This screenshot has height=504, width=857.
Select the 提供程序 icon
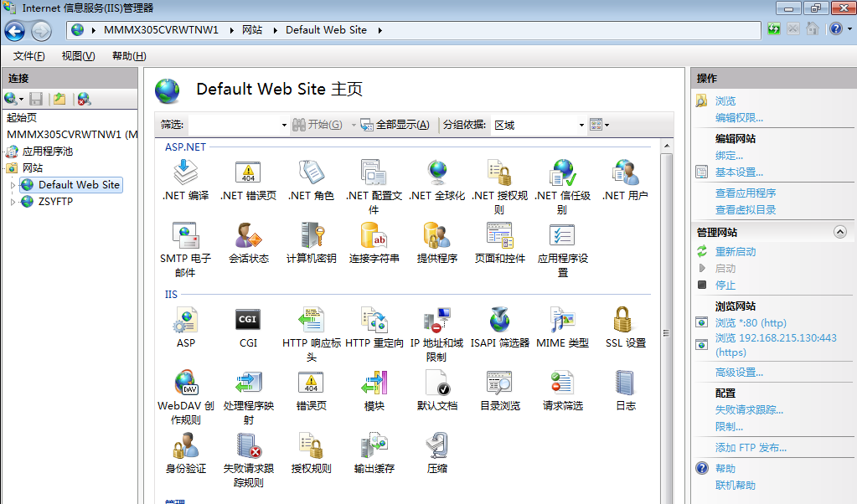pyautogui.click(x=436, y=234)
